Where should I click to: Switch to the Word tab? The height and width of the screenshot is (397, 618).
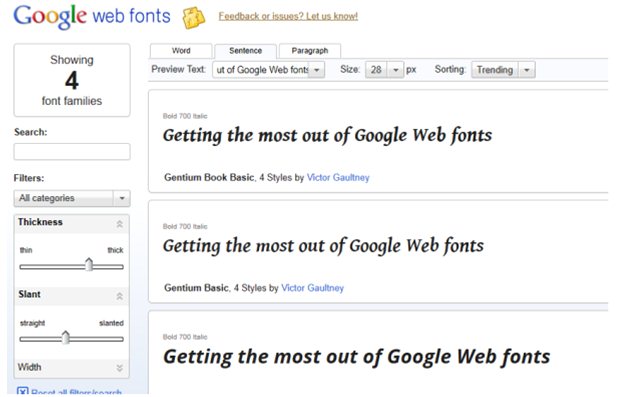181,51
